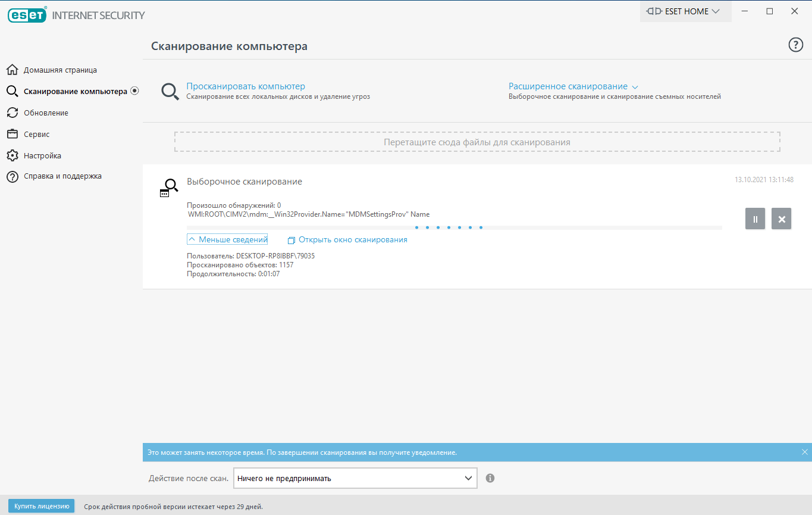Click the Tools briefcase icon

(x=12, y=135)
